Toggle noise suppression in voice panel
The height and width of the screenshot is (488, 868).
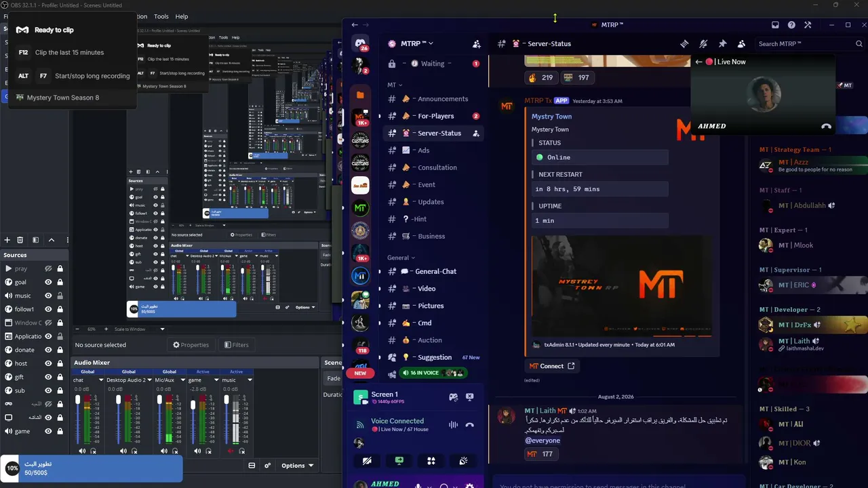point(453,425)
